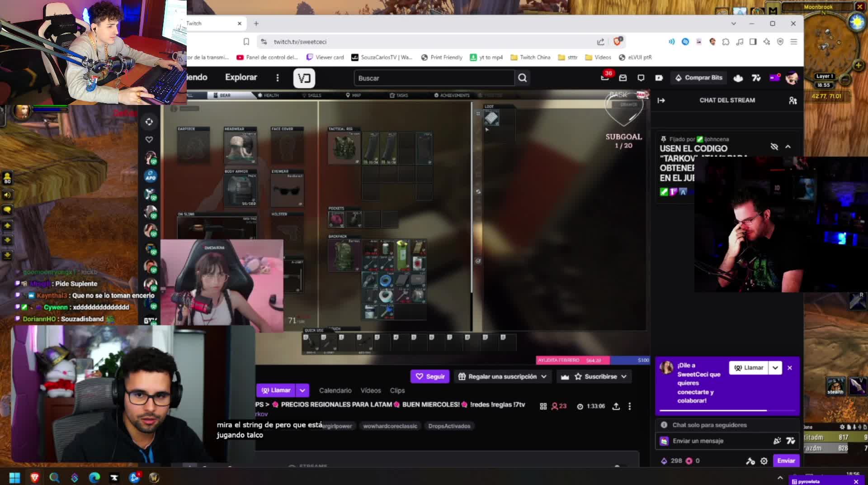Click the Seguir follow button
Viewport: 868px width, 485px height.
click(430, 376)
